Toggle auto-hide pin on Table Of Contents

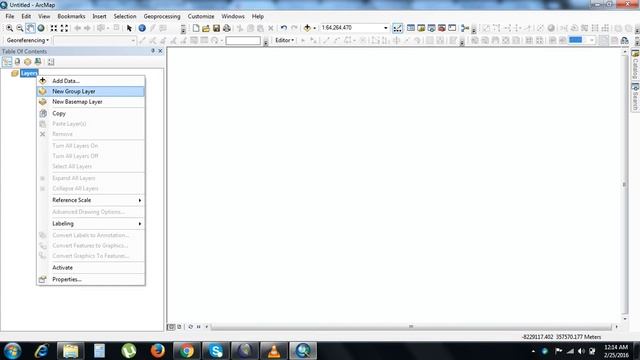click(153, 51)
